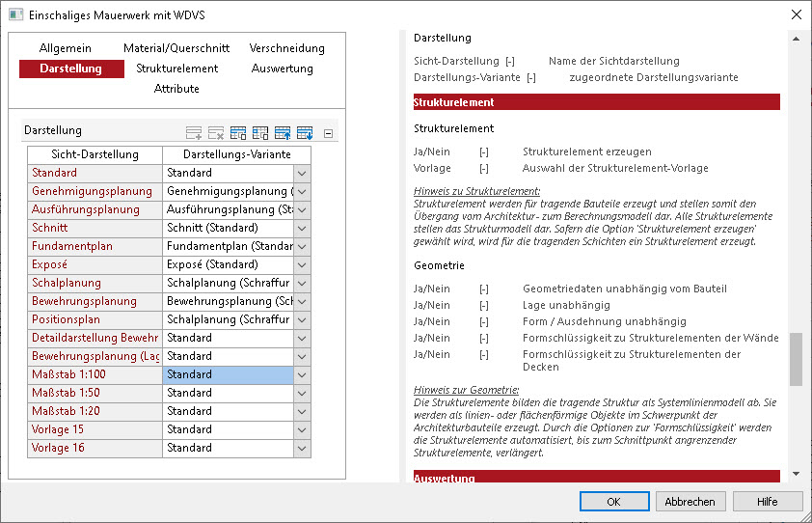Select the Fundamentplan view name cell
The height and width of the screenshot is (523, 812).
tap(95, 246)
